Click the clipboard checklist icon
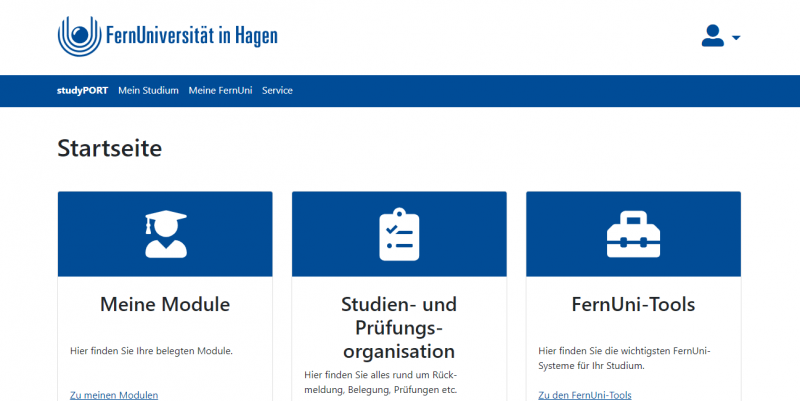800x401 pixels. [399, 234]
